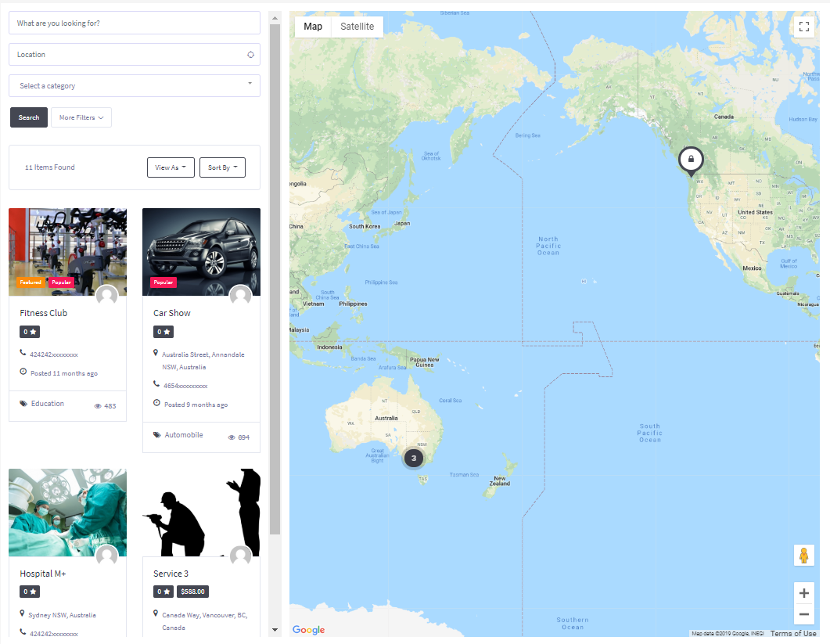This screenshot has width=830, height=644.
Task: Open the Service 3 listing title
Action: click(x=171, y=574)
